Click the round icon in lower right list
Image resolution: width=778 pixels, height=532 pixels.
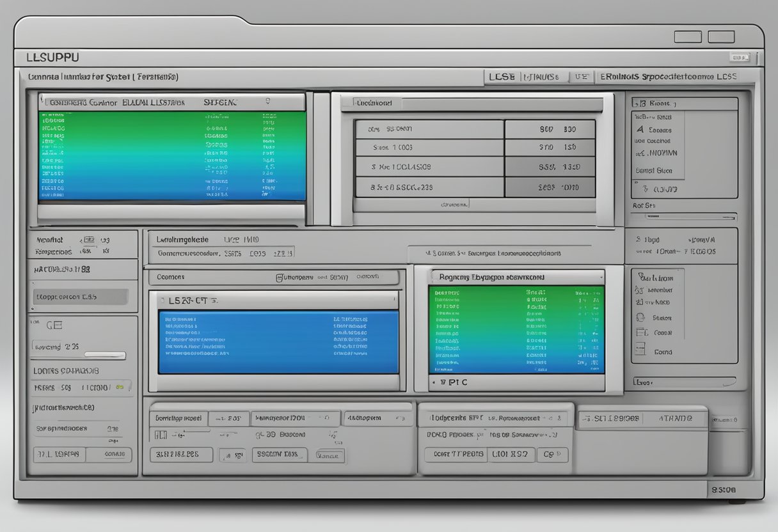(x=640, y=317)
